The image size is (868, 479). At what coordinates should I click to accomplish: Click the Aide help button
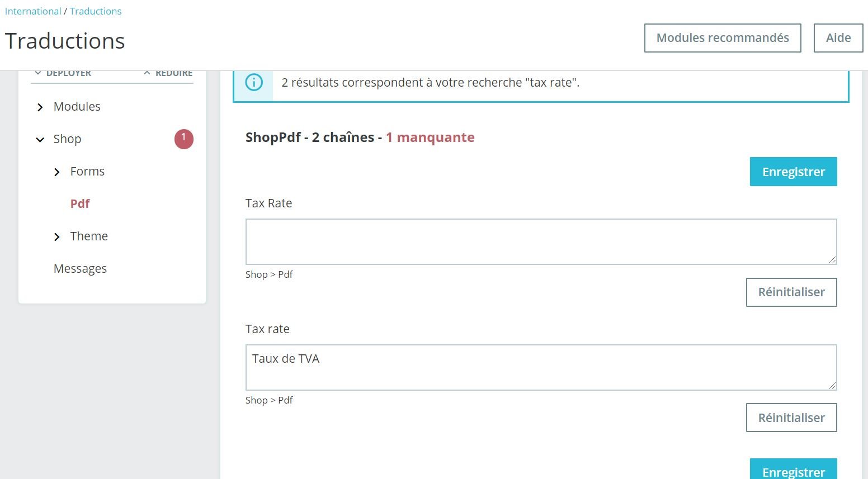click(x=838, y=38)
